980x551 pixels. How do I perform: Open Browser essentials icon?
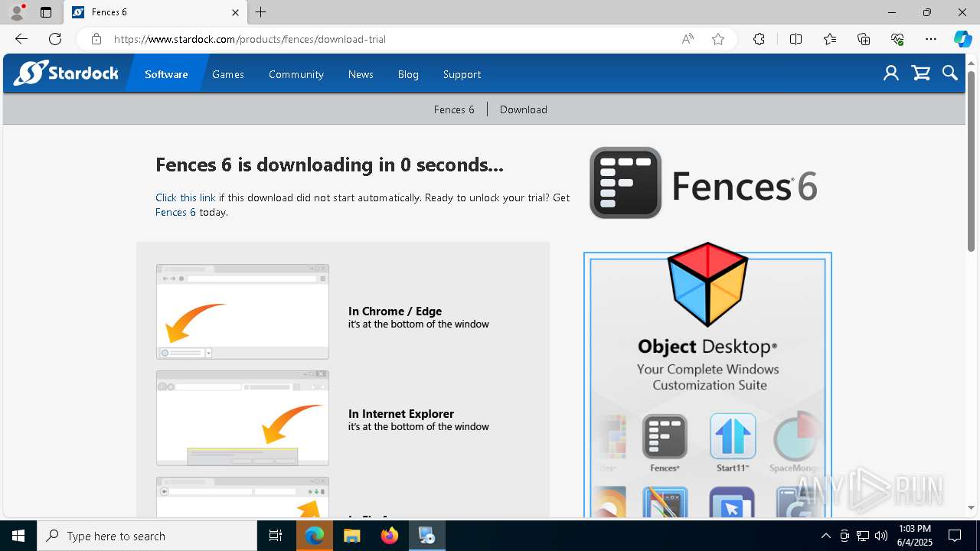coord(897,39)
